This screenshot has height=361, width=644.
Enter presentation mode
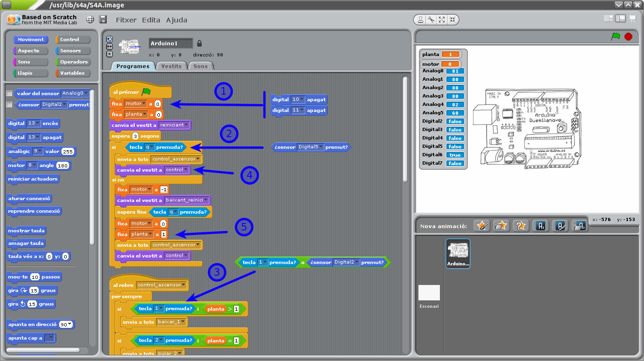pyautogui.click(x=632, y=19)
